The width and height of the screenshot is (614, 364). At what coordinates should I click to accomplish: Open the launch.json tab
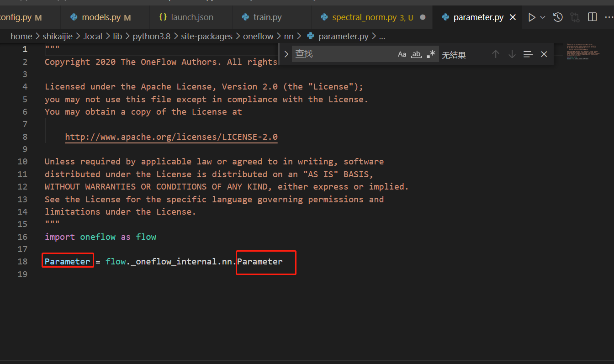191,17
